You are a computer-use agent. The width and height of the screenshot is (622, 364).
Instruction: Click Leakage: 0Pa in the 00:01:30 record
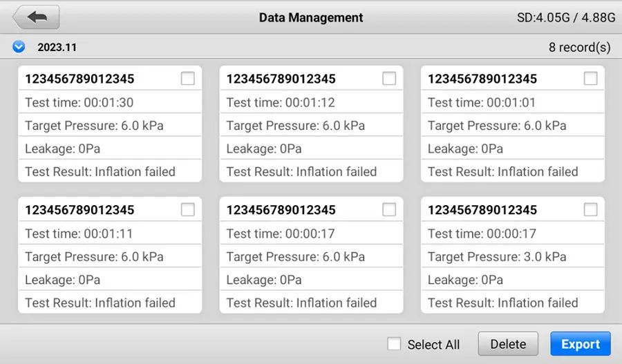[x=110, y=149]
